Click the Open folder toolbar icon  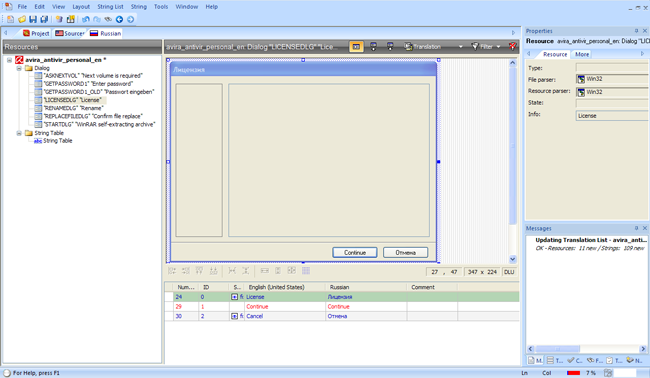22,19
